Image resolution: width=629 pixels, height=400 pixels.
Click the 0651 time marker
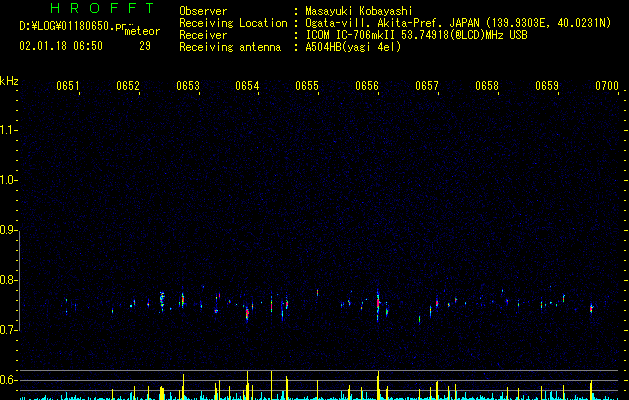pyautogui.click(x=67, y=86)
